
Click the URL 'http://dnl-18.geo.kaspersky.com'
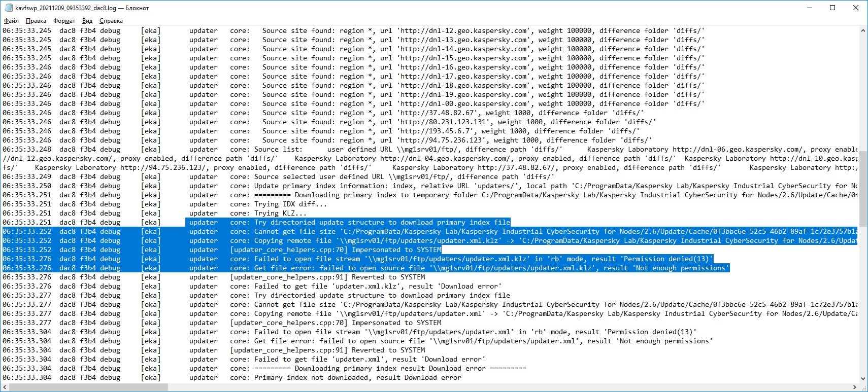click(x=463, y=86)
